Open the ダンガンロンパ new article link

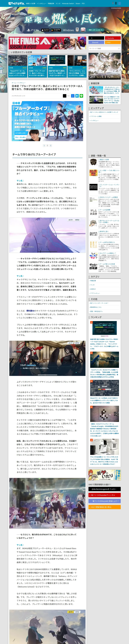tap(104, 90)
